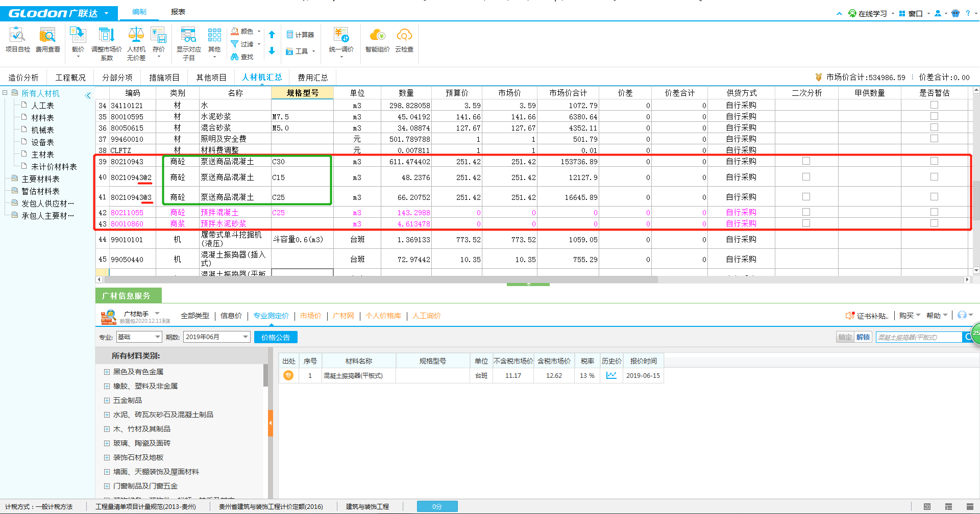
Task: Click the 锁定 lock button
Action: tap(845, 337)
